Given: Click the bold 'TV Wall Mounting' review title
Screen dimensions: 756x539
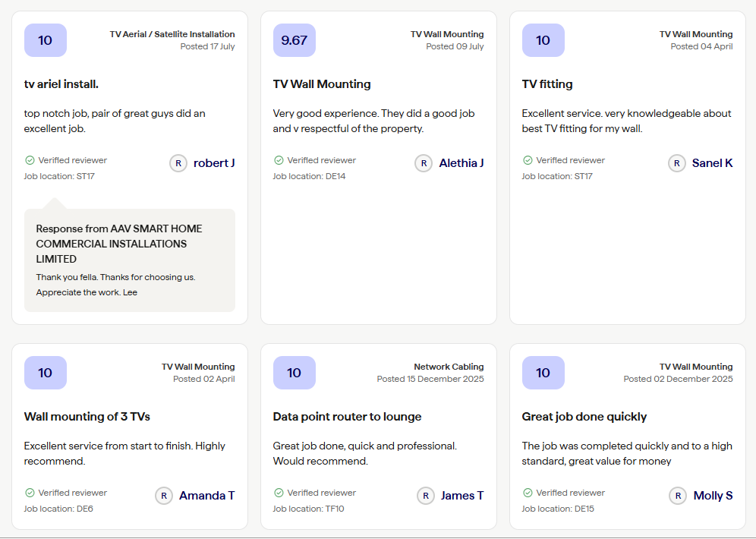Looking at the screenshot, I should coord(322,84).
